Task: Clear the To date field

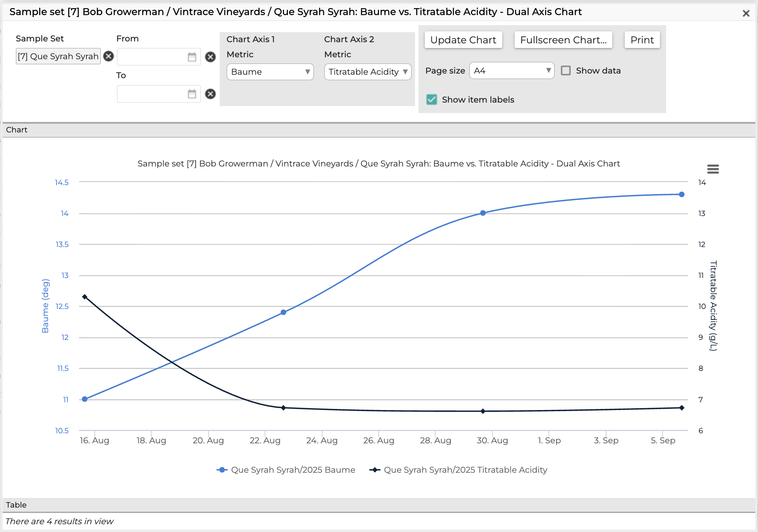Action: (x=210, y=94)
